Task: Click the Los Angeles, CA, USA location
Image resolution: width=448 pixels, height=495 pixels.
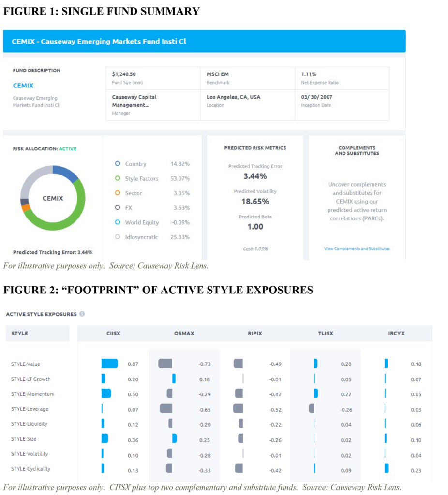Action: click(234, 97)
